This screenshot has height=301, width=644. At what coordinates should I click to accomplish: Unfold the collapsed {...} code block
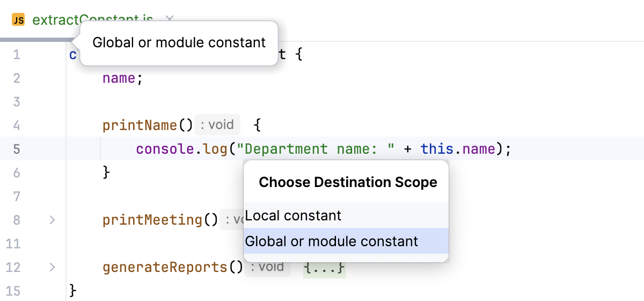coord(324,267)
